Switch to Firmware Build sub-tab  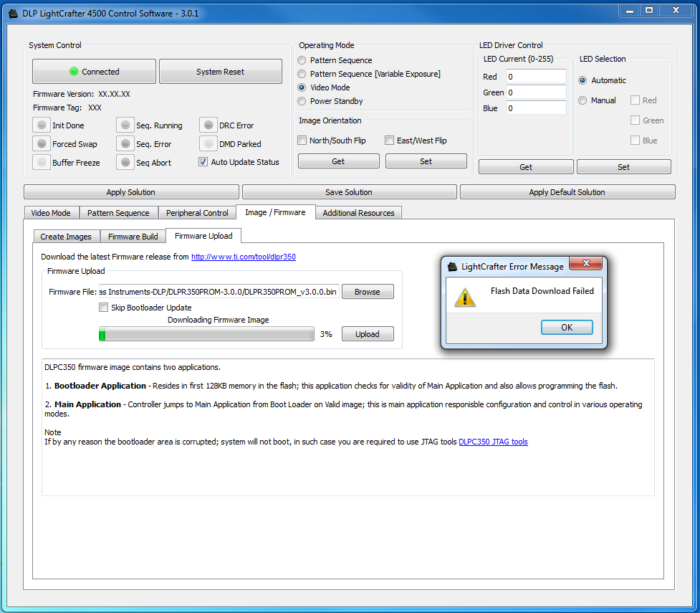point(133,237)
